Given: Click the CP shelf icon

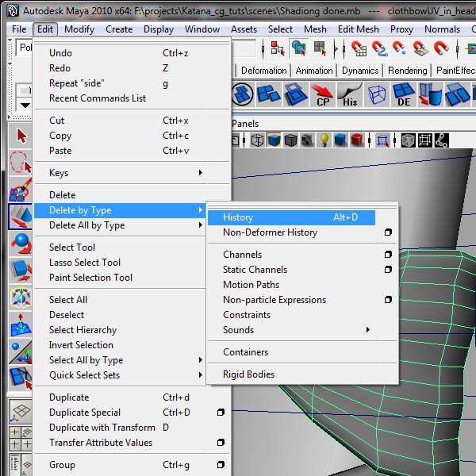Looking at the screenshot, I should pos(322,94).
